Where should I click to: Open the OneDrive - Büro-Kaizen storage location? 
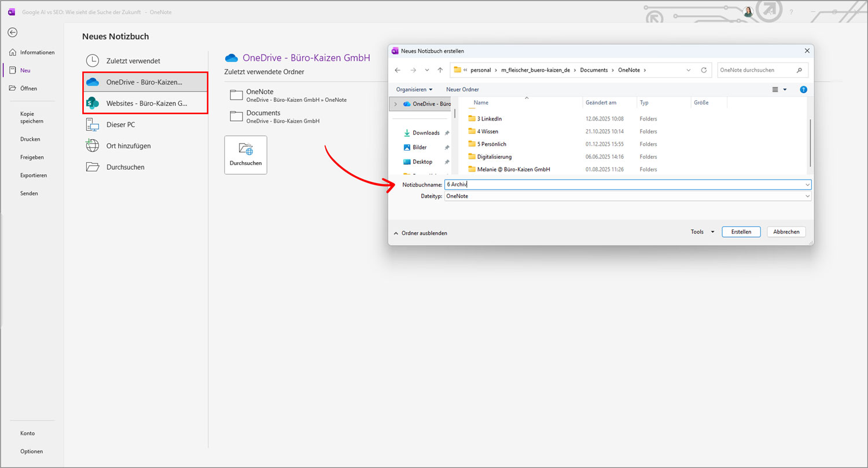pyautogui.click(x=145, y=82)
